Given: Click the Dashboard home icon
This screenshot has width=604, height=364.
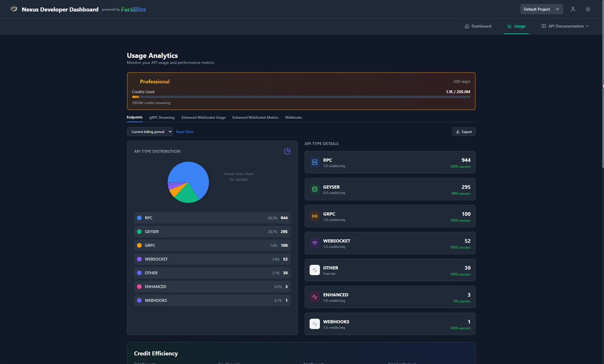Looking at the screenshot, I should 466,25.
